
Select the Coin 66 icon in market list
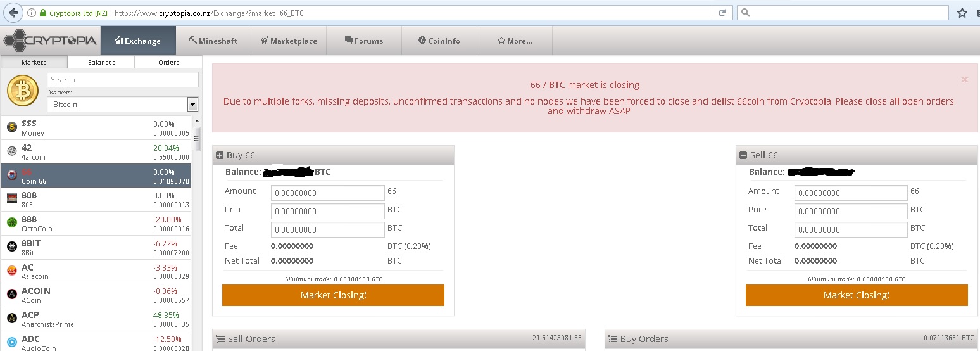(11, 175)
